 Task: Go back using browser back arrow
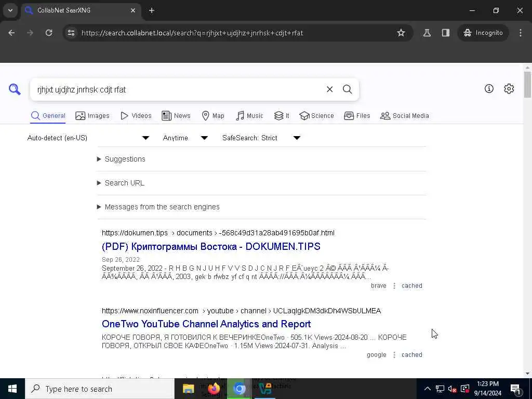coord(11,33)
